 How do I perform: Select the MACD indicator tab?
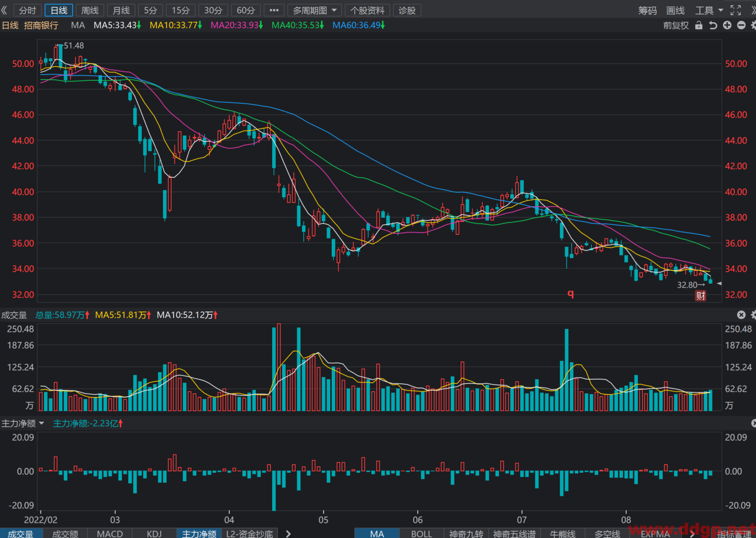point(110,534)
